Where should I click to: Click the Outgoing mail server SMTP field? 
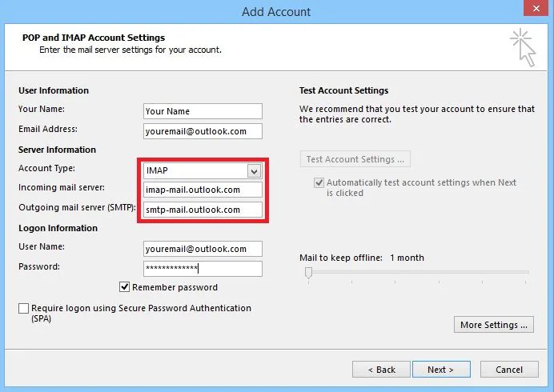point(203,210)
